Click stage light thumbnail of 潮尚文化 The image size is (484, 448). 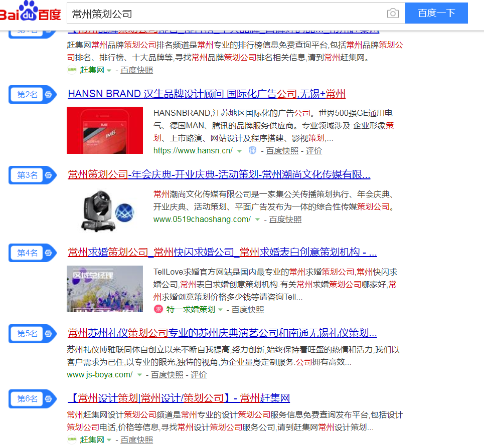click(105, 210)
